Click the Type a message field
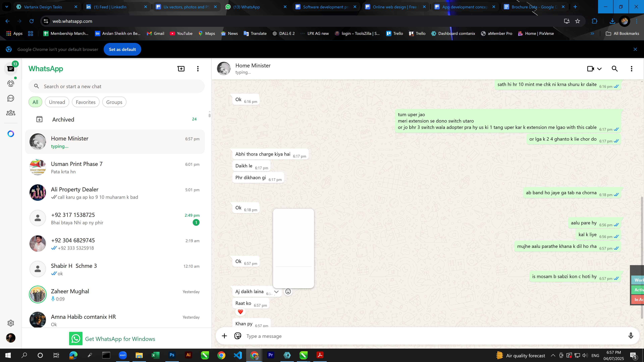The height and width of the screenshot is (362, 644). (x=435, y=336)
